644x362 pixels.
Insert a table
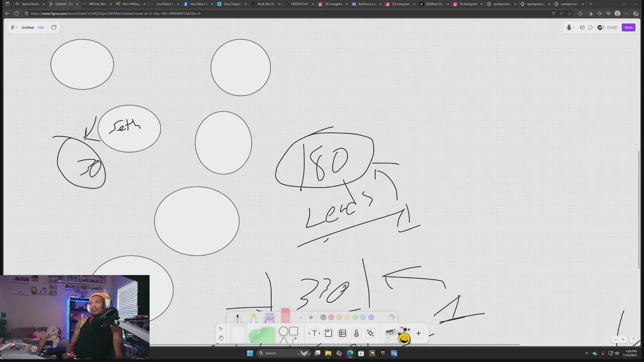pos(342,333)
